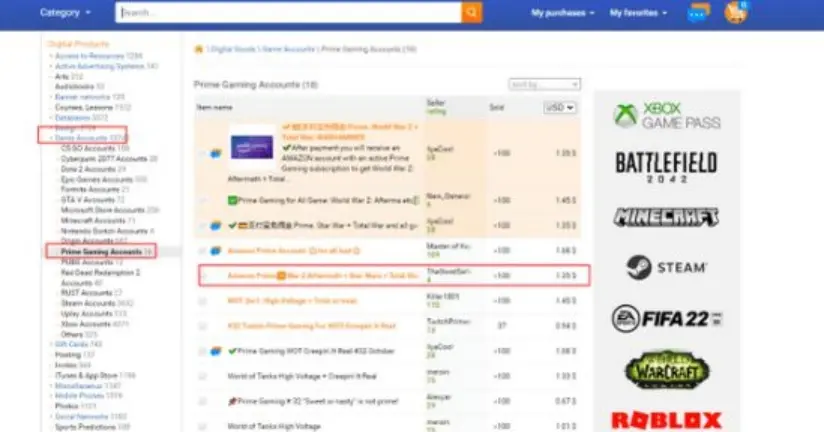The image size is (824, 432).
Task: Open the World of Warcraft banner
Action: [666, 369]
